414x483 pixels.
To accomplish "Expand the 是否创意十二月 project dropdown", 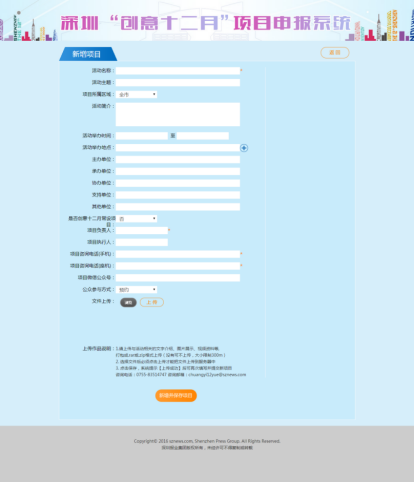I will click(136, 219).
